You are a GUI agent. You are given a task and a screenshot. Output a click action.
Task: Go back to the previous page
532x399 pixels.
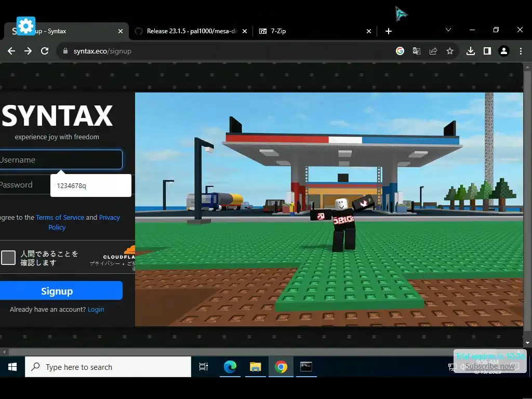click(x=11, y=51)
